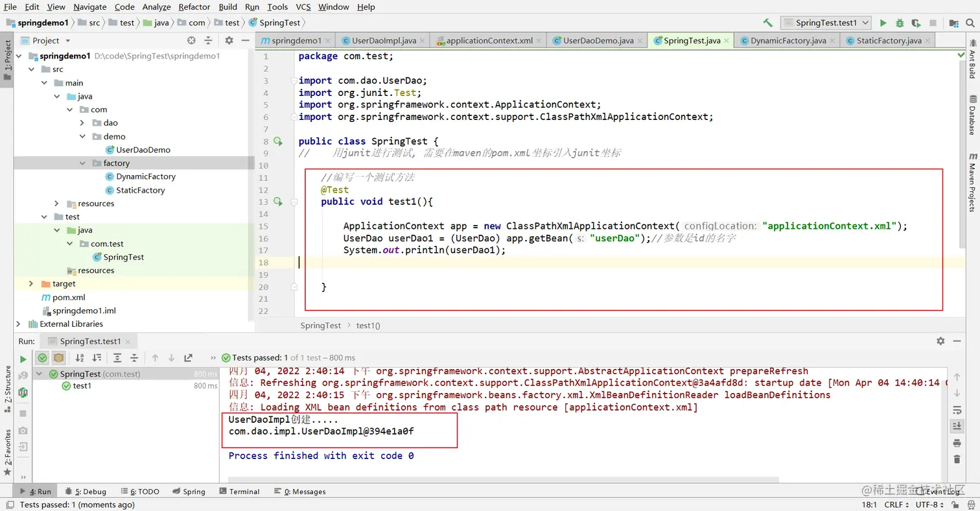Open Run panel settings gear

(x=940, y=341)
